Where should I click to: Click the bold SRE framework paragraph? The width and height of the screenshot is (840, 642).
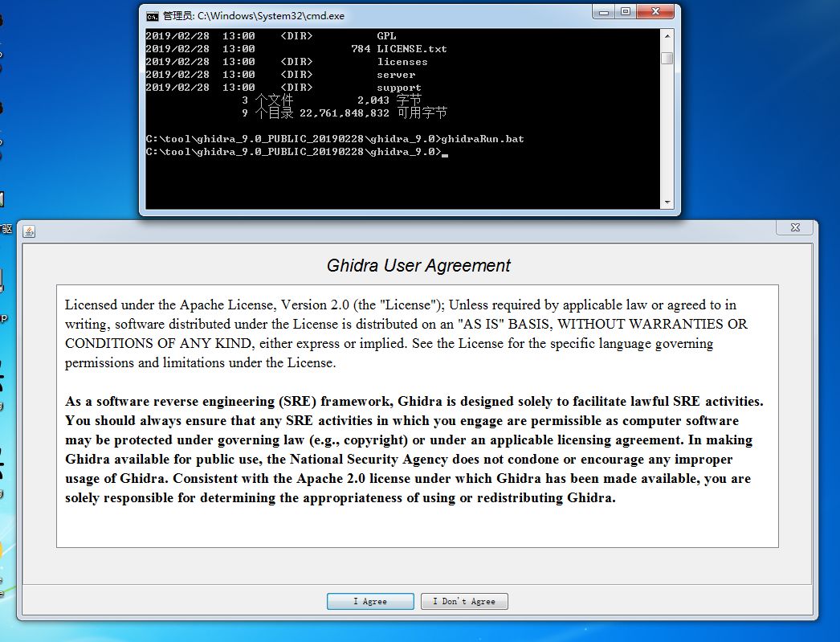tap(414, 449)
